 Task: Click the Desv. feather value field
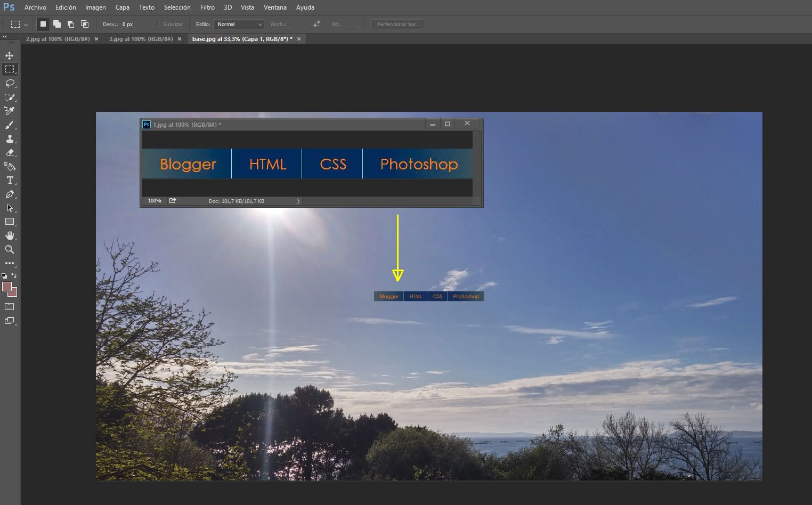point(135,24)
